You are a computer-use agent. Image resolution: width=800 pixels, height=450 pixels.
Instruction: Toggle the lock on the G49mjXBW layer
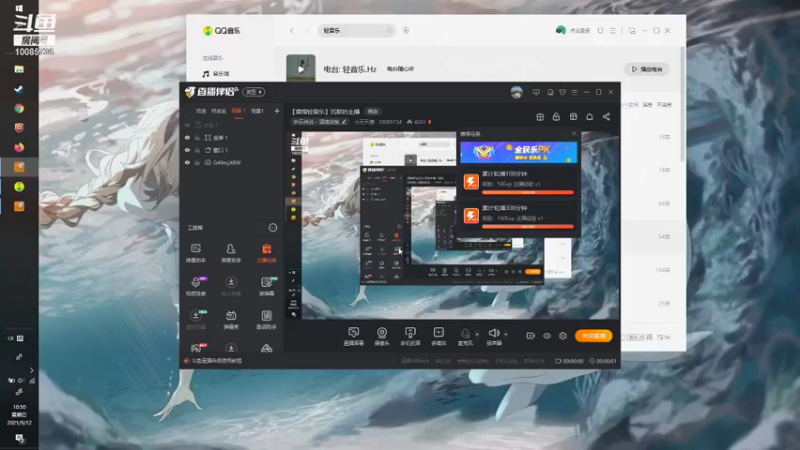pyautogui.click(x=197, y=163)
